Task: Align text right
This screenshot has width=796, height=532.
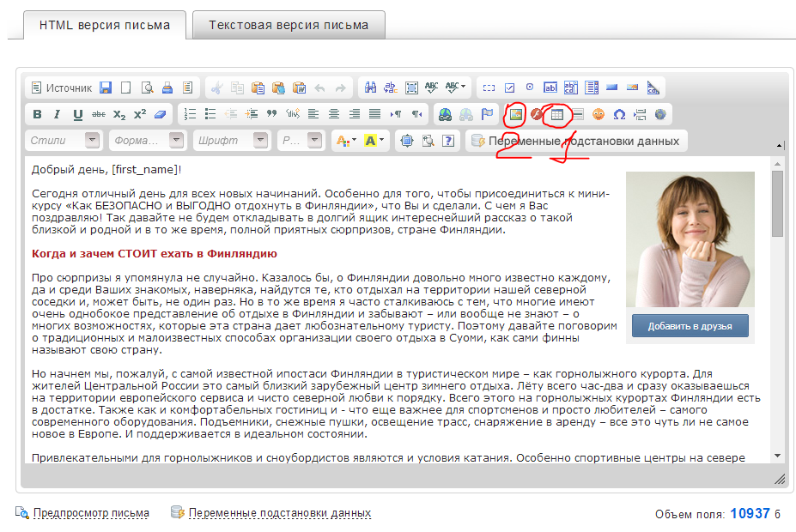Action: (355, 114)
